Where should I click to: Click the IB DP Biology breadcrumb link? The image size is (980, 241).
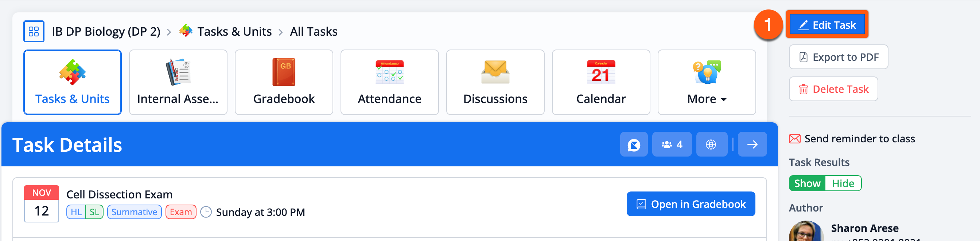106,32
